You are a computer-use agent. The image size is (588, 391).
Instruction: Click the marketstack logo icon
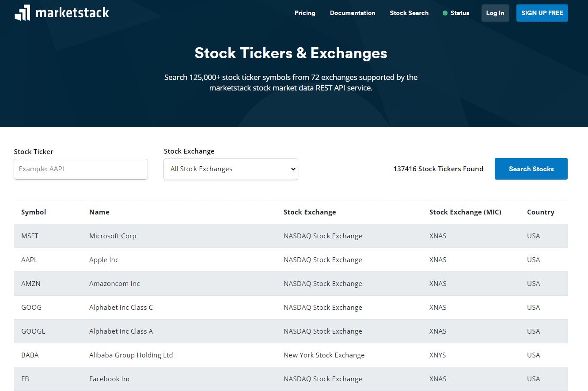23,13
